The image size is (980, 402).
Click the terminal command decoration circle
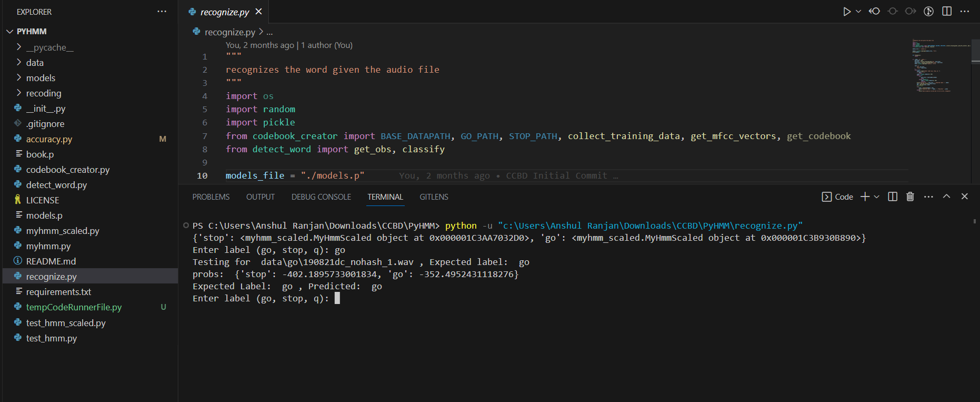point(186,225)
